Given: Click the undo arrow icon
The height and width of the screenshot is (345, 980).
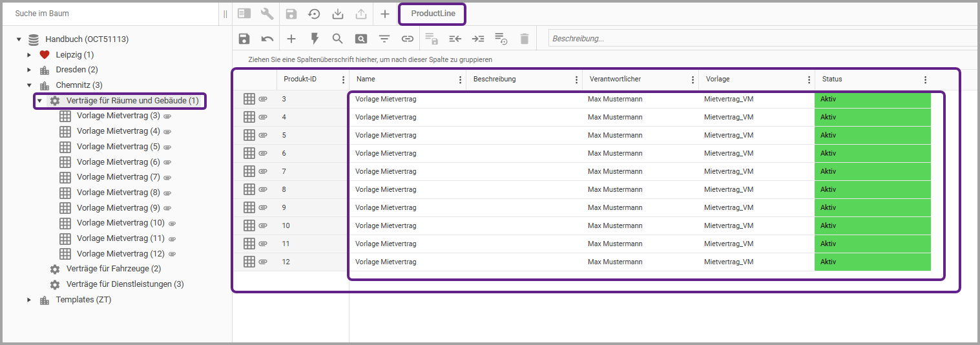Looking at the screenshot, I should point(267,39).
